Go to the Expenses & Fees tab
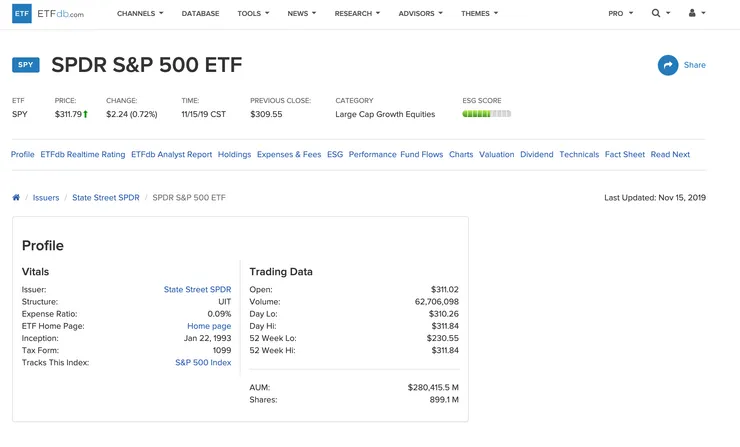The height and width of the screenshot is (447, 740). (289, 155)
